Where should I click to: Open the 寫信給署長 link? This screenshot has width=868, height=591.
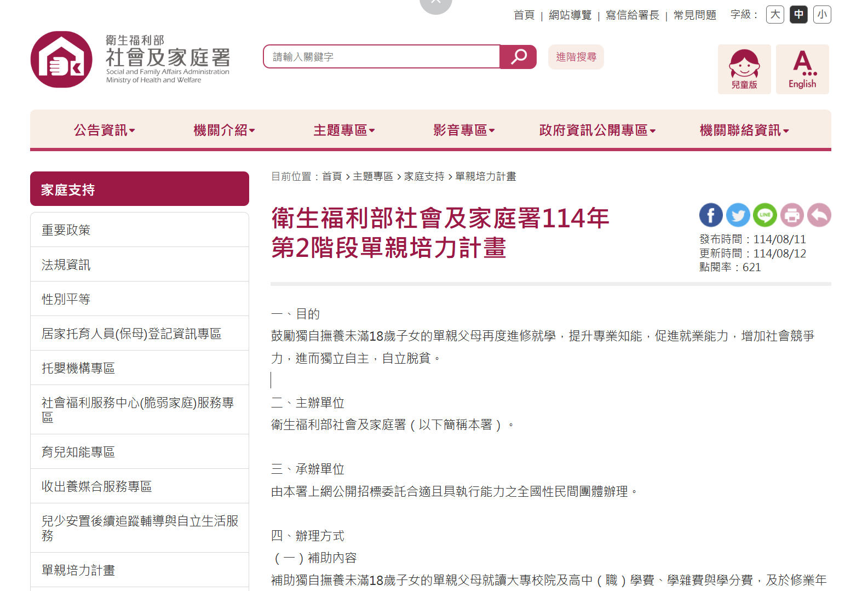[633, 15]
